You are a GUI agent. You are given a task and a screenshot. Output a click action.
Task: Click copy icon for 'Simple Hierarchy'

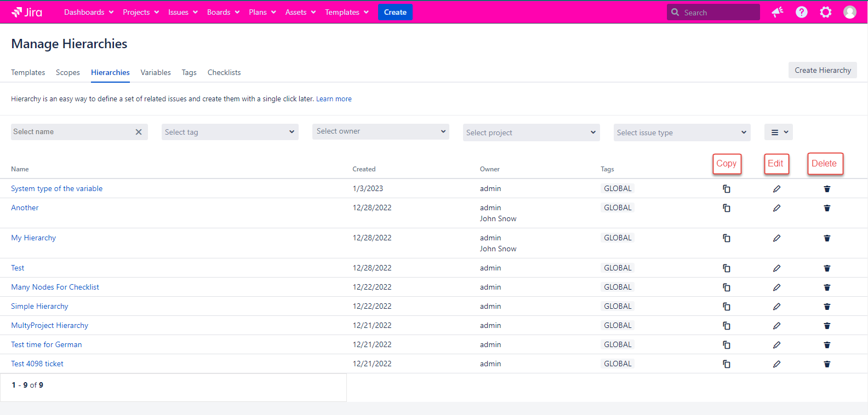click(x=726, y=307)
